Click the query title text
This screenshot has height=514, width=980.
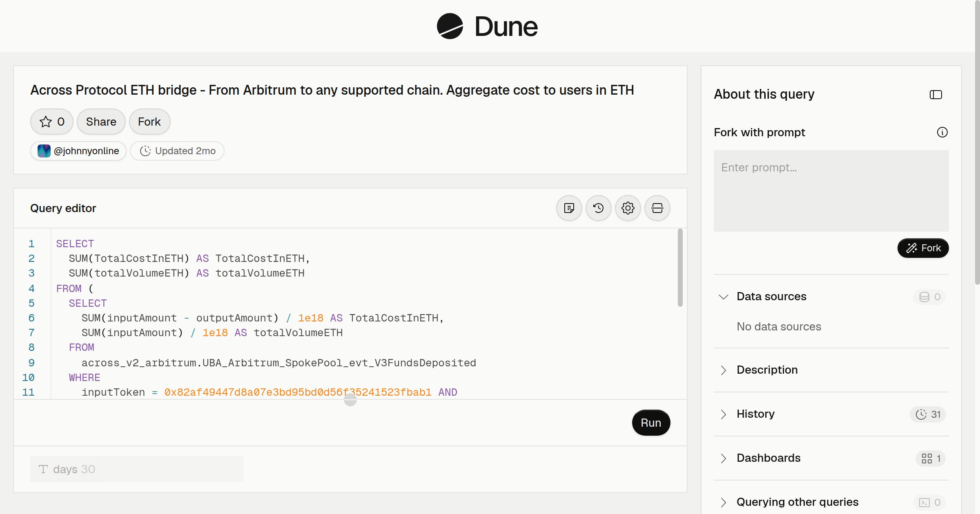(332, 90)
